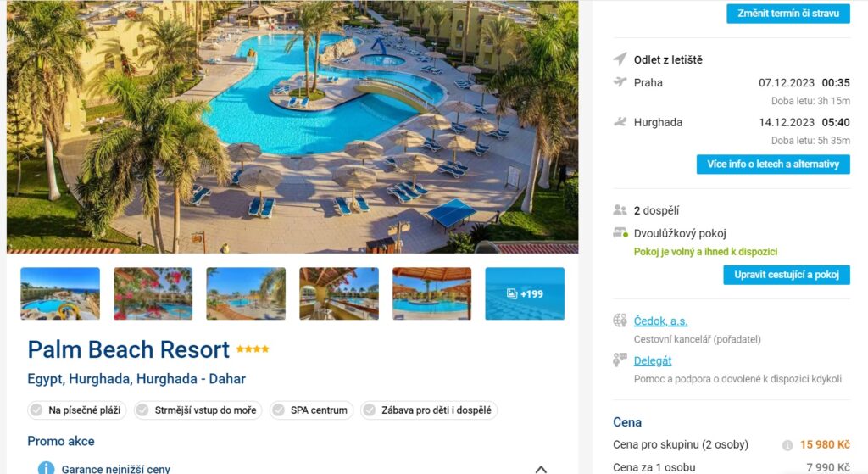The width and height of the screenshot is (868, 474).
Task: Toggle the Na písečné pláži check tag
Action: point(77,410)
